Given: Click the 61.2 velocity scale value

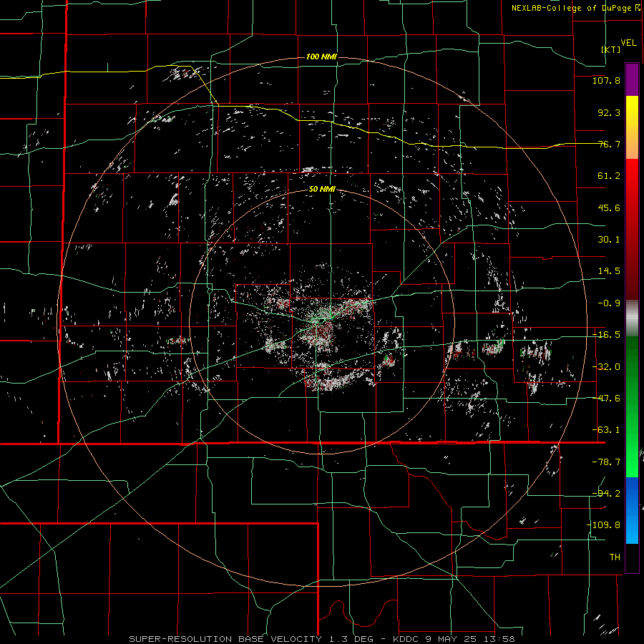Looking at the screenshot, I should pos(609,176).
